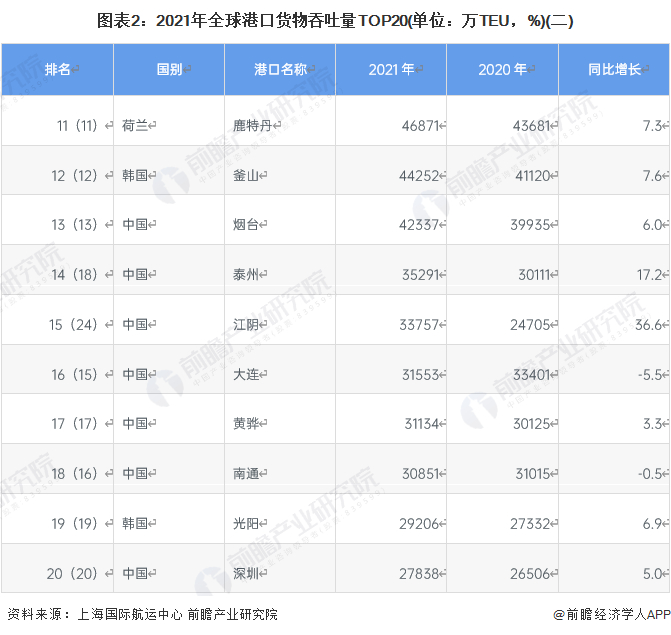Click port name 烟台
This screenshot has height=635, width=671.
[x=246, y=225]
